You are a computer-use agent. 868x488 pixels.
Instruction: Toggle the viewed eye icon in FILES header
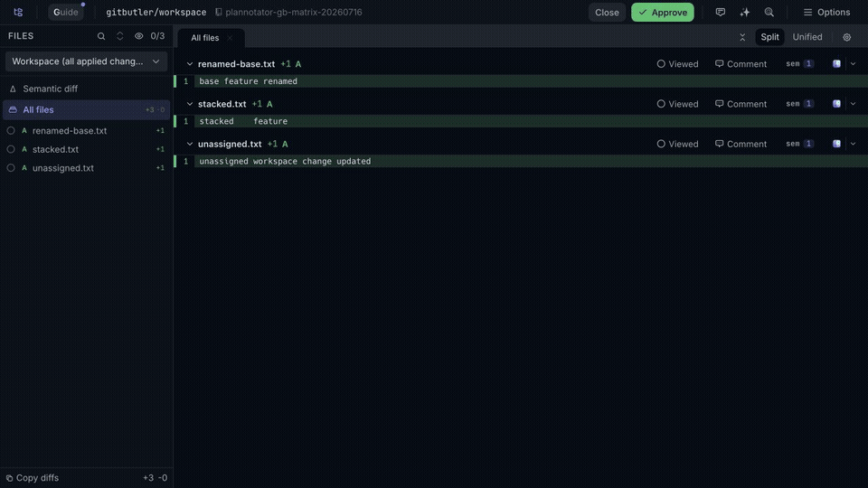(138, 36)
